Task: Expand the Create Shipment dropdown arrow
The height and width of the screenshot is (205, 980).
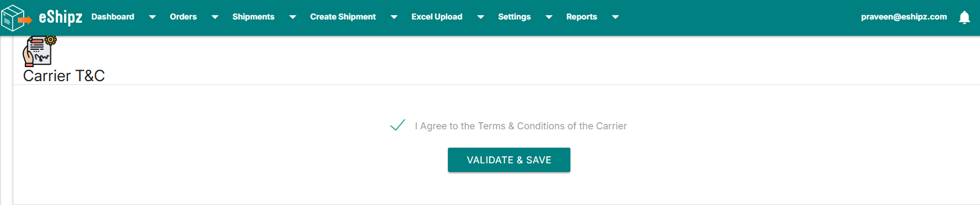Action: (x=394, y=17)
